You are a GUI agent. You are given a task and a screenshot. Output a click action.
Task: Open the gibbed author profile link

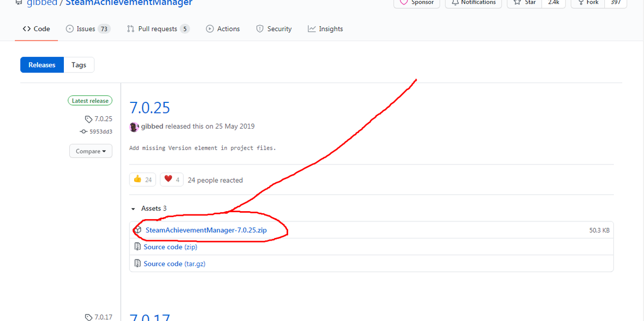[x=152, y=126]
